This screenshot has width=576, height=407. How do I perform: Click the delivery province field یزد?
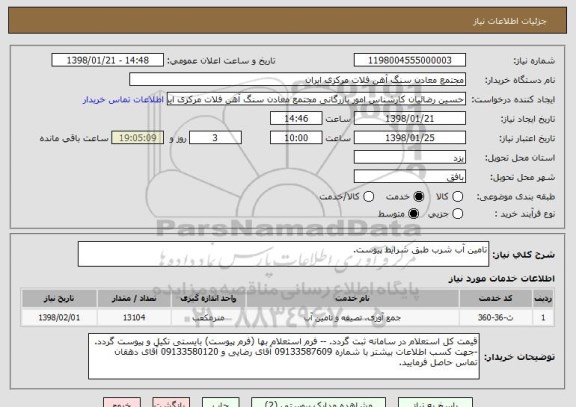pyautogui.click(x=410, y=157)
